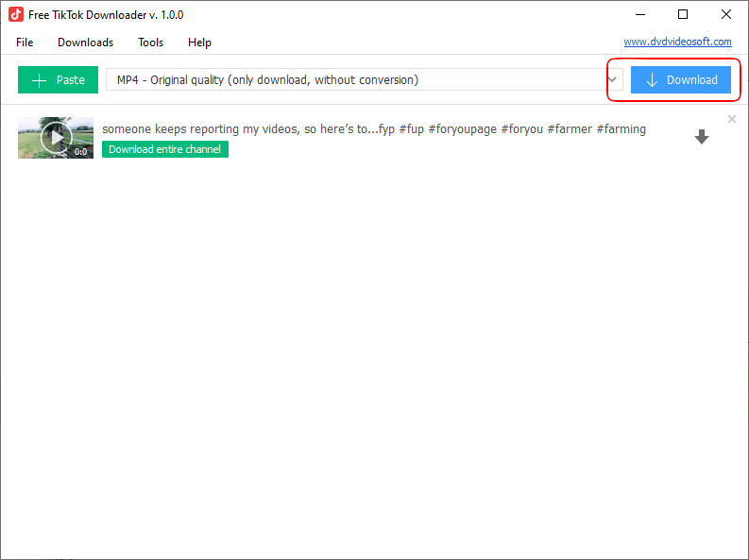The height and width of the screenshot is (560, 749).
Task: Select the video title text 'someone keeps reporting my videos'
Action: click(x=202, y=129)
